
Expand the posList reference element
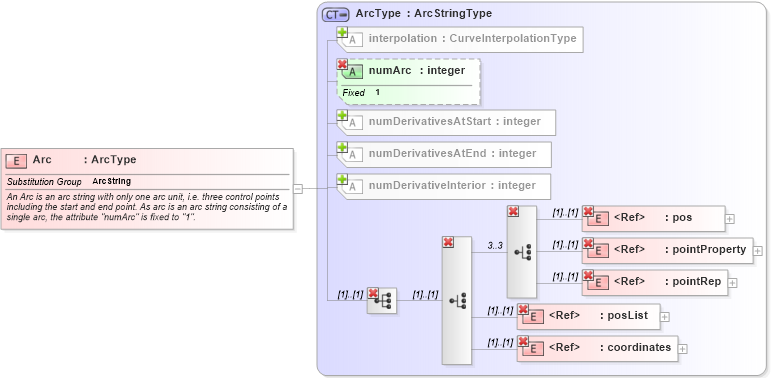coord(664,317)
